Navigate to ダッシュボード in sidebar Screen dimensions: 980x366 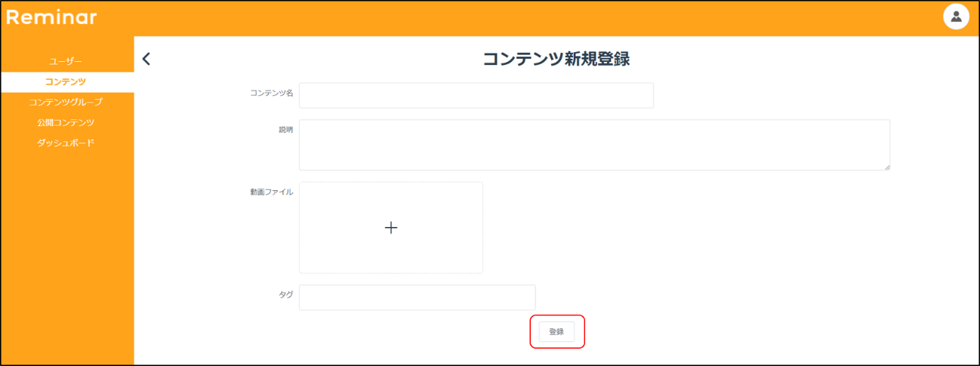click(x=66, y=143)
